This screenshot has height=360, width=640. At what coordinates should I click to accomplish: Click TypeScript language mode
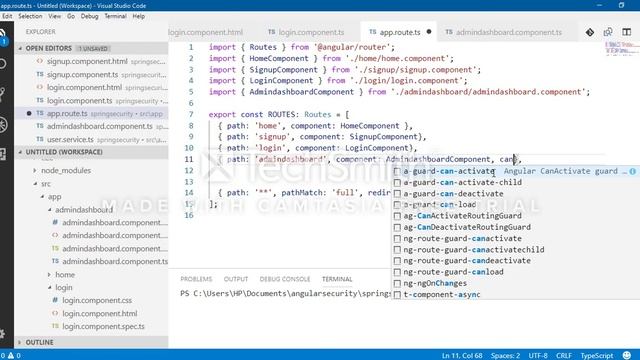point(597,356)
